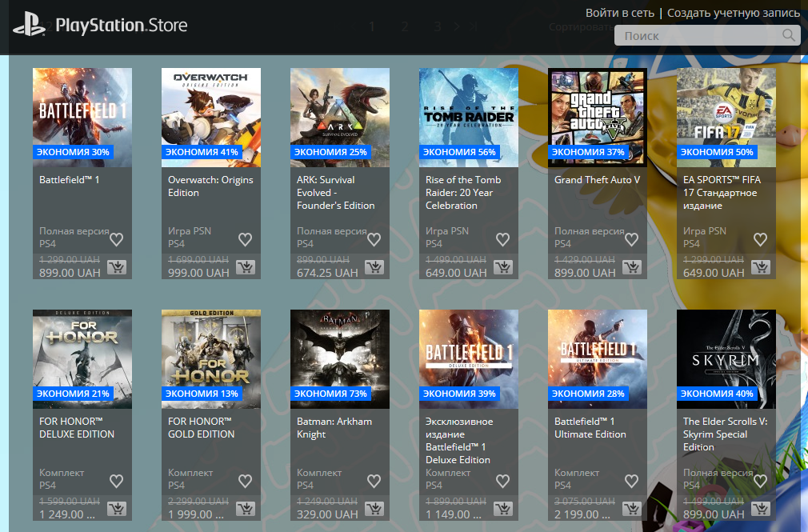Click the PlayStation Store logo
Screen dimensions: 808x532
click(x=100, y=26)
